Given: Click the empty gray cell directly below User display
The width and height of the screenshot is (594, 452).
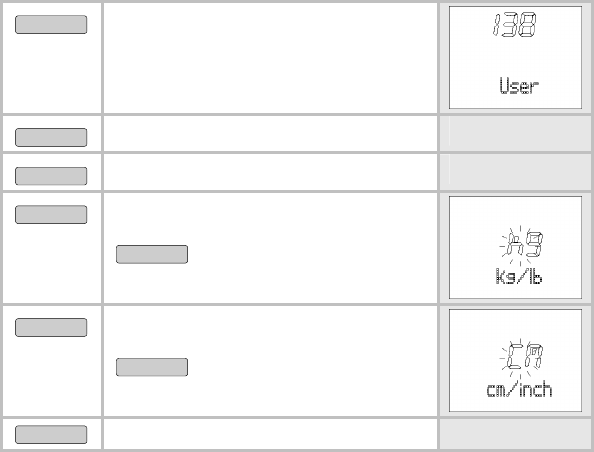Looking at the screenshot, I should coord(515,133).
